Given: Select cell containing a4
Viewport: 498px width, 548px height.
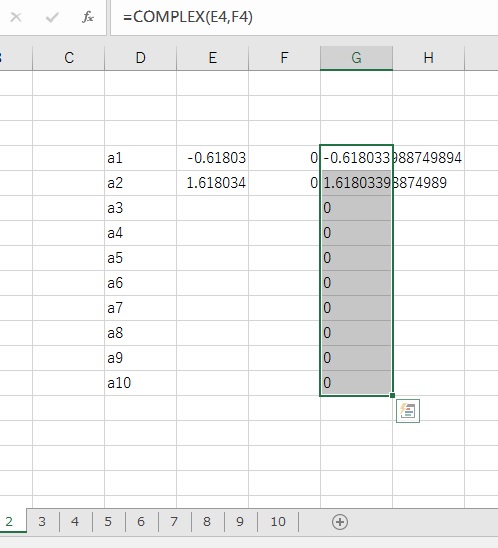Looking at the screenshot, I should (140, 233).
